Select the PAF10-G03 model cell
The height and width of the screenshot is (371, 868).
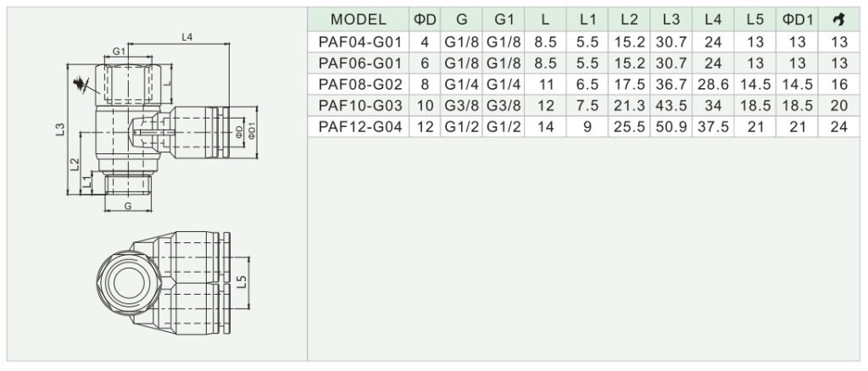pyautogui.click(x=359, y=106)
